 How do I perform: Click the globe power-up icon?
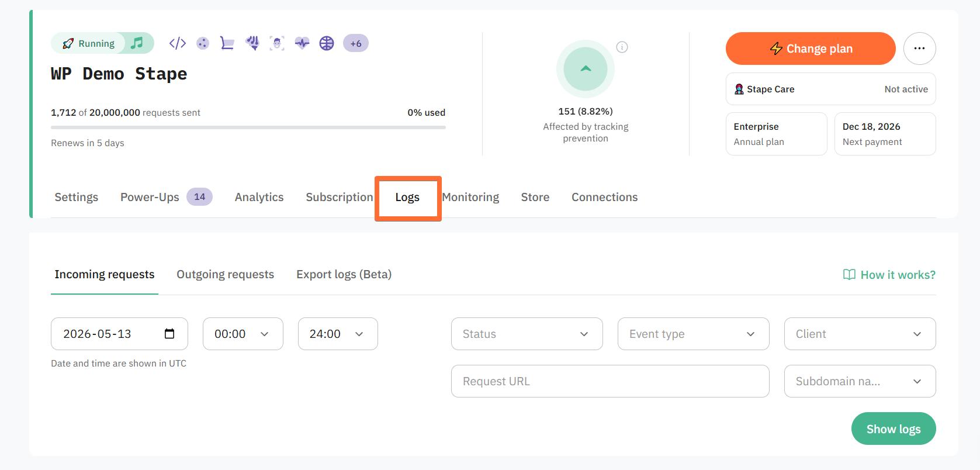(327, 43)
